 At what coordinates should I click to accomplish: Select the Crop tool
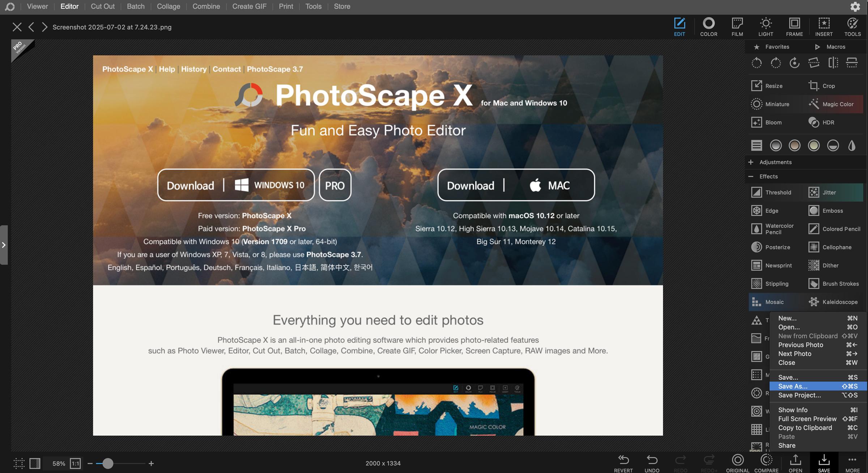(x=822, y=86)
